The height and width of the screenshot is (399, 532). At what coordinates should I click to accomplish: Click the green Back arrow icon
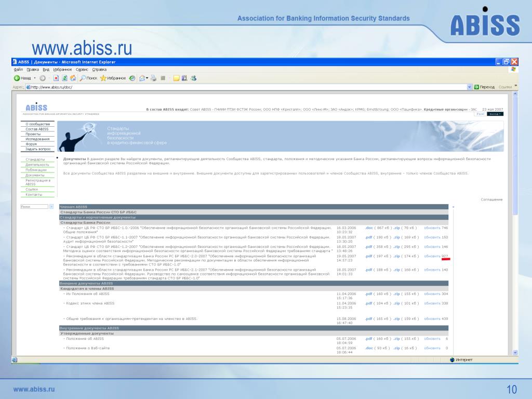point(17,78)
